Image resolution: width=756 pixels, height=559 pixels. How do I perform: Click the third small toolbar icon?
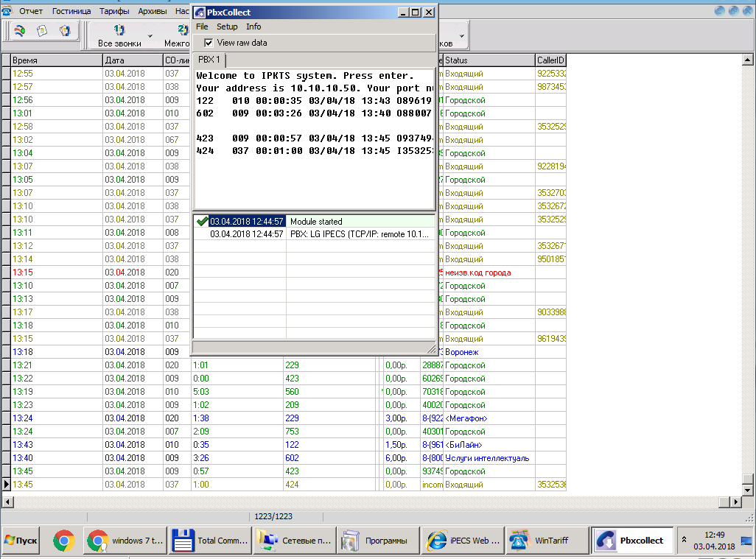point(65,31)
